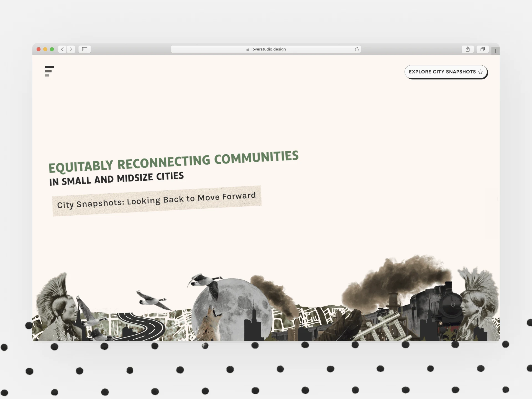
Task: Go back to the previous page
Action: coord(62,49)
